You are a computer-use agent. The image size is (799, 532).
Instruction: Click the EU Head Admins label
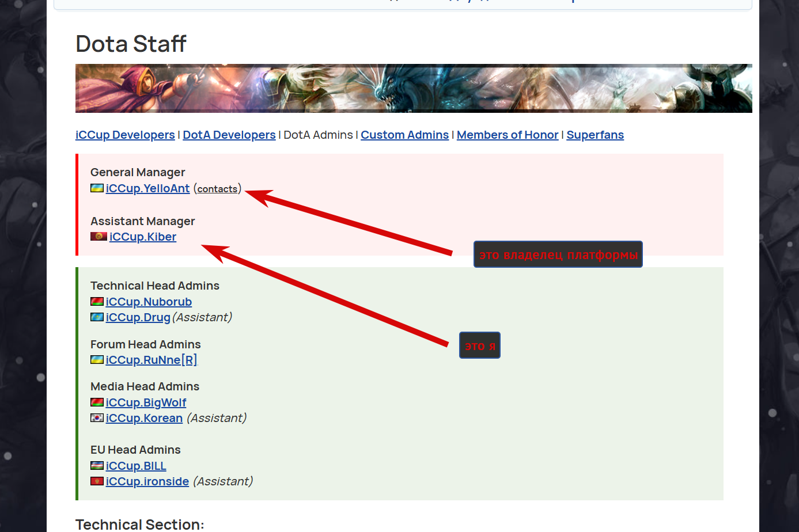(135, 450)
